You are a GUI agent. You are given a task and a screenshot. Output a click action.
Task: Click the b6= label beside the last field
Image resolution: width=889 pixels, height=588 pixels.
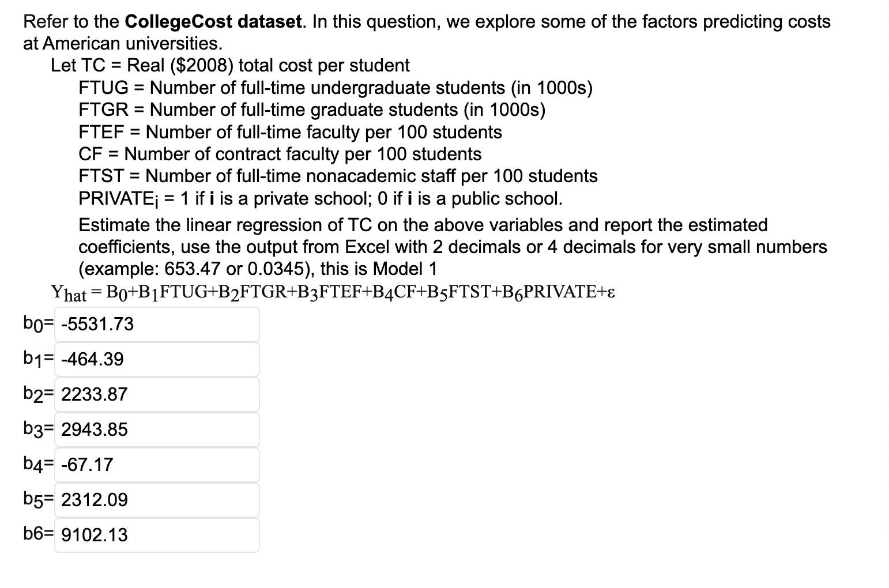(37, 535)
